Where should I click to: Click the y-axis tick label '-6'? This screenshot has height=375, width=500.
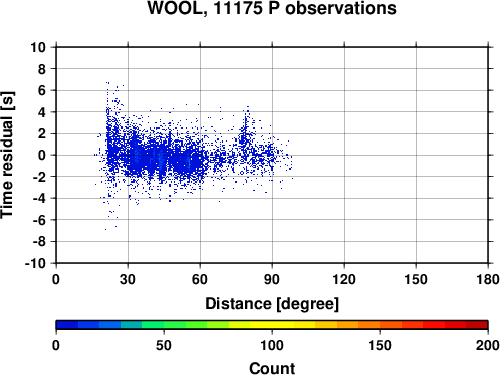(x=39, y=220)
